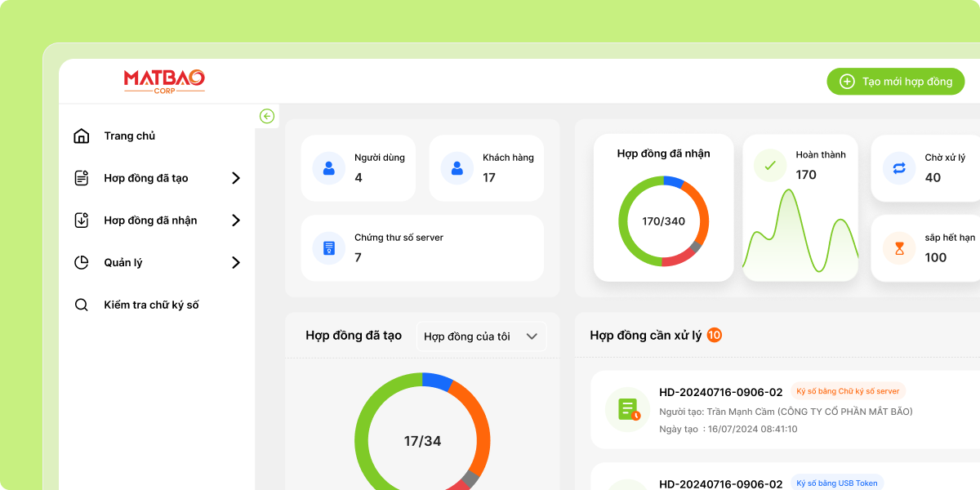Image resolution: width=980 pixels, height=490 pixels.
Task: Click the orange 10 count badge
Action: [715, 335]
